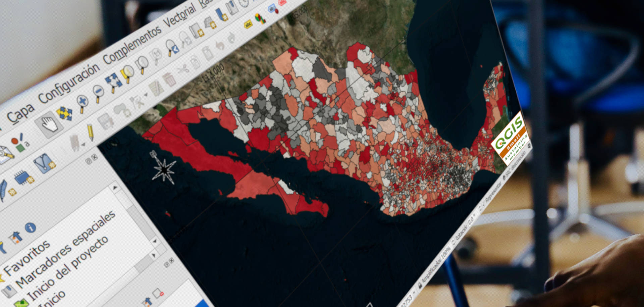Select the Pan Map hand tool
Viewport: 644px width, 307px height.
point(49,124)
